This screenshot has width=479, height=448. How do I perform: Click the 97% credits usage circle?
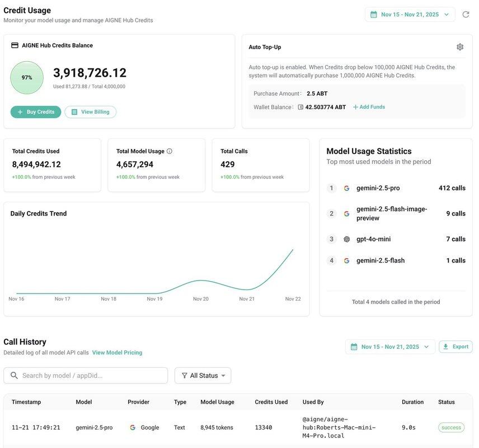pos(27,78)
